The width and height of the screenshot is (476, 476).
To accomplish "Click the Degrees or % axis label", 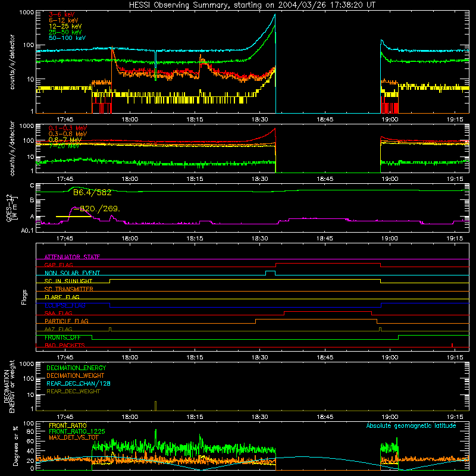I will pos(15,446).
